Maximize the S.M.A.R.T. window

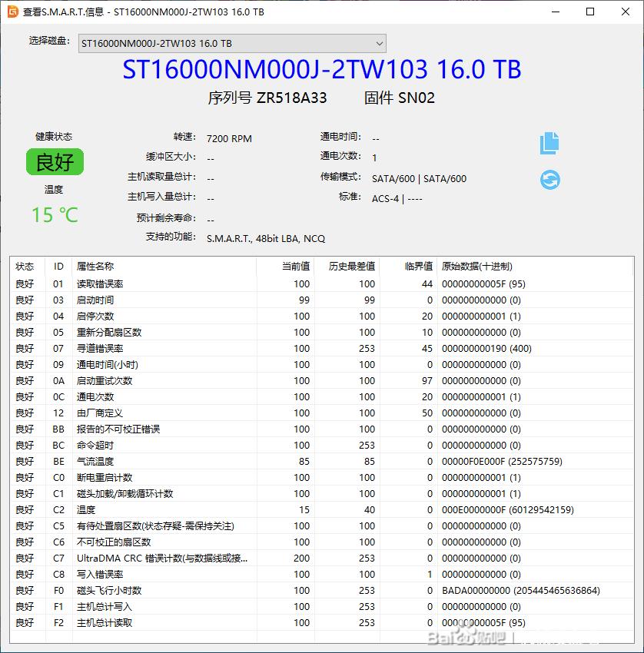click(x=590, y=12)
